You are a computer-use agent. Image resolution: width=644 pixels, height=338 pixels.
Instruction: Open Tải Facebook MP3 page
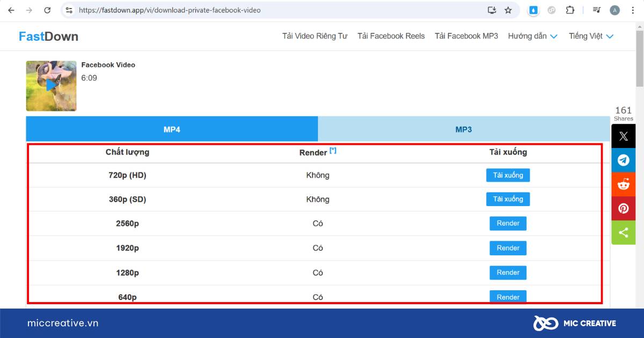click(466, 36)
